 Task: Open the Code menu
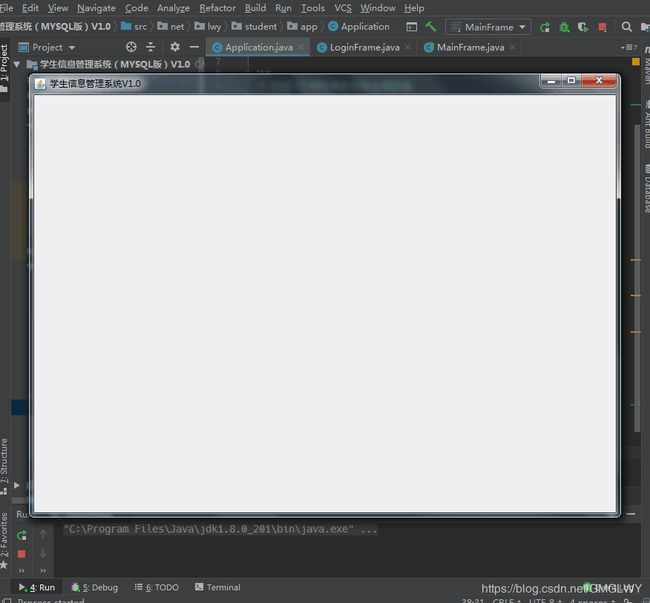click(x=136, y=8)
